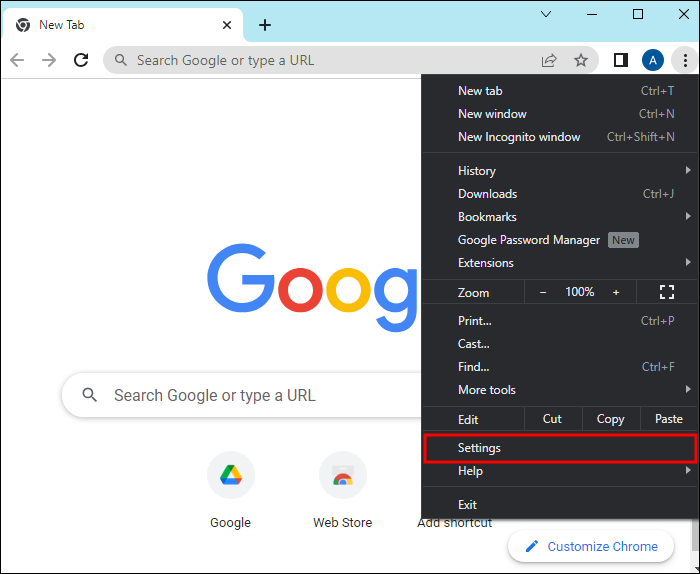Click the Edit label in the menu
Viewport: 700px width, 574px height.
click(x=468, y=420)
